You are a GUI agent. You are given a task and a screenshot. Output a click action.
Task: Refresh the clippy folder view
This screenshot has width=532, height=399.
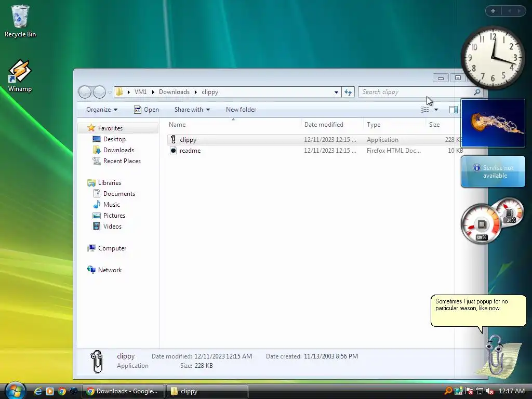tap(348, 92)
